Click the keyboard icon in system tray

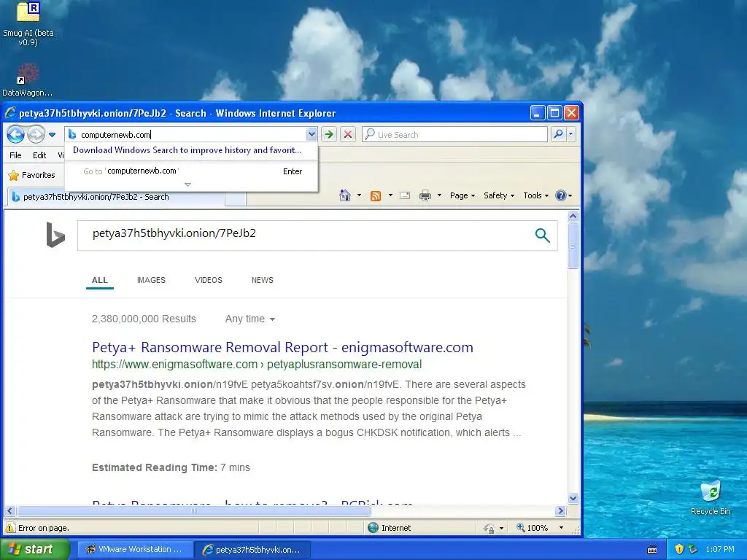tap(652, 550)
